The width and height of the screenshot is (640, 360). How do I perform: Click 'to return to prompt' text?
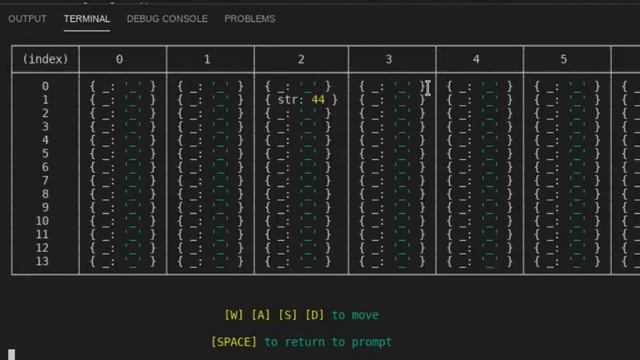coord(328,342)
